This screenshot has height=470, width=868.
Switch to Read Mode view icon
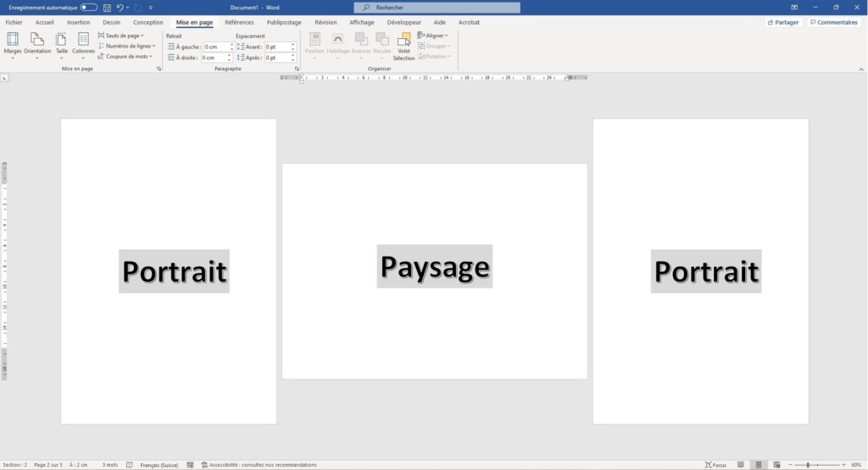(x=741, y=465)
